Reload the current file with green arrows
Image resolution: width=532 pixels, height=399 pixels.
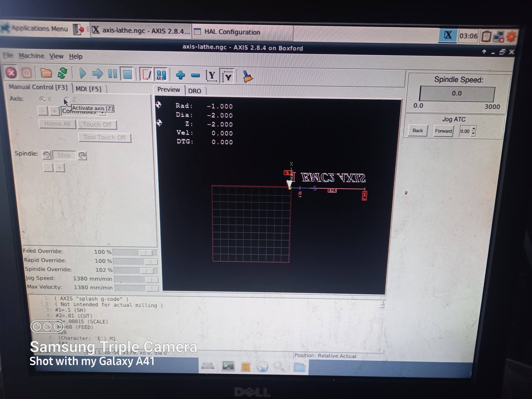tap(63, 73)
